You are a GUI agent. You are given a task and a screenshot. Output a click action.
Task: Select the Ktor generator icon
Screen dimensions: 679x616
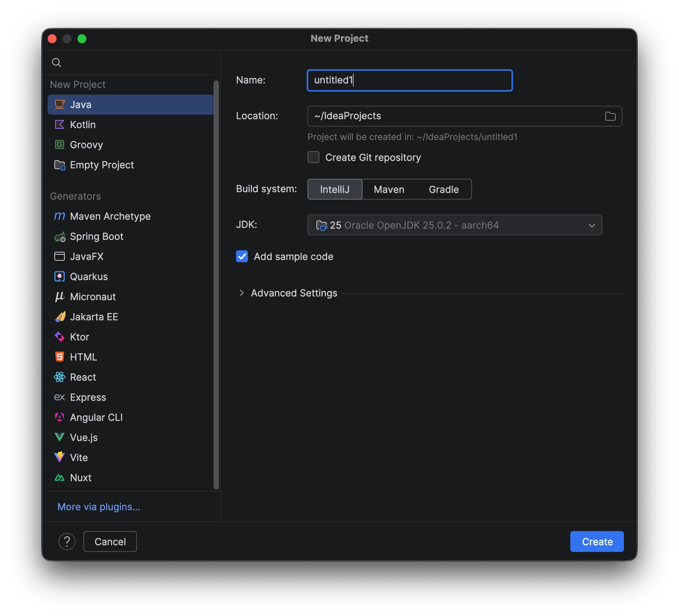[x=60, y=337]
